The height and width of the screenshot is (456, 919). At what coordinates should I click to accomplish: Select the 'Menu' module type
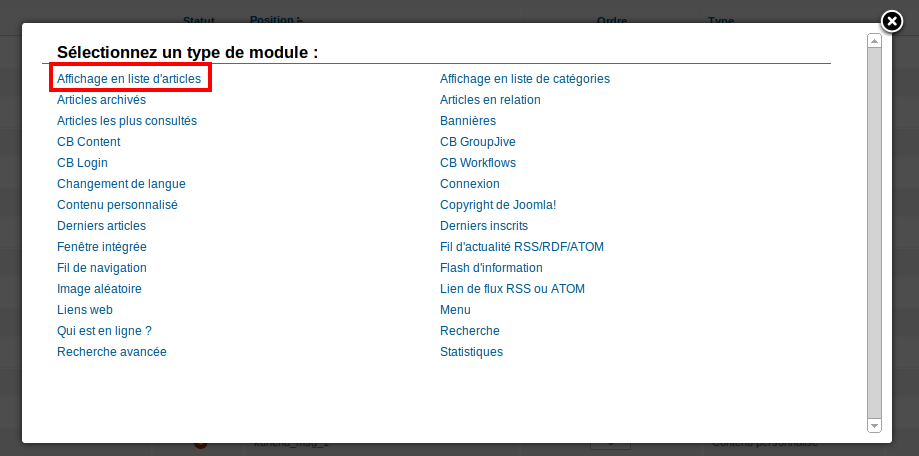(x=455, y=310)
